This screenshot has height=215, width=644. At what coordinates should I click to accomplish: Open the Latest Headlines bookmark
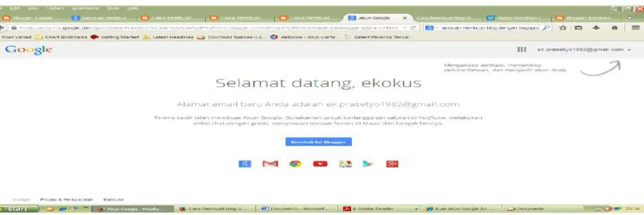[168, 37]
